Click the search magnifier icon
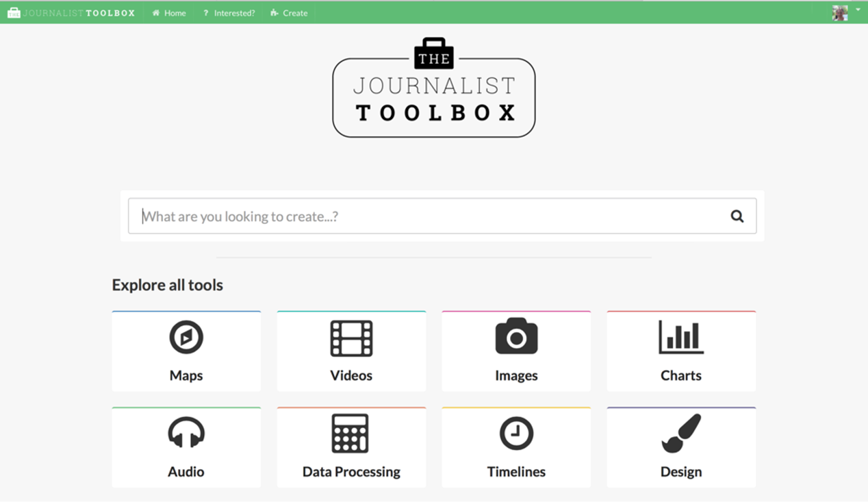The image size is (868, 502). (x=736, y=216)
